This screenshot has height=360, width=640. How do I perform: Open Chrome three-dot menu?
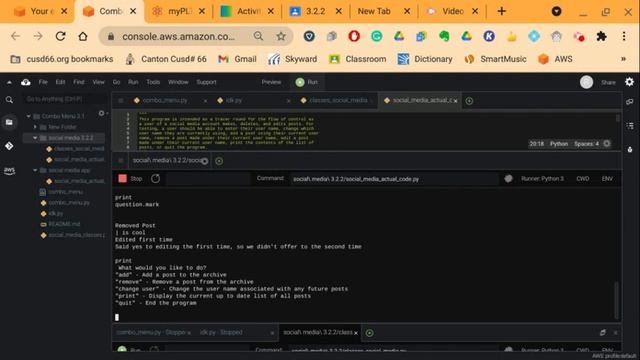click(624, 36)
